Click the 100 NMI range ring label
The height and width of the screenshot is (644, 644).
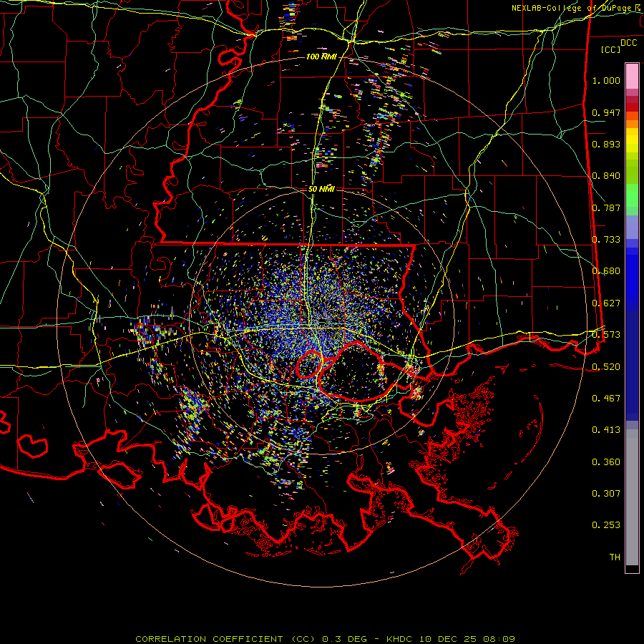(x=321, y=57)
